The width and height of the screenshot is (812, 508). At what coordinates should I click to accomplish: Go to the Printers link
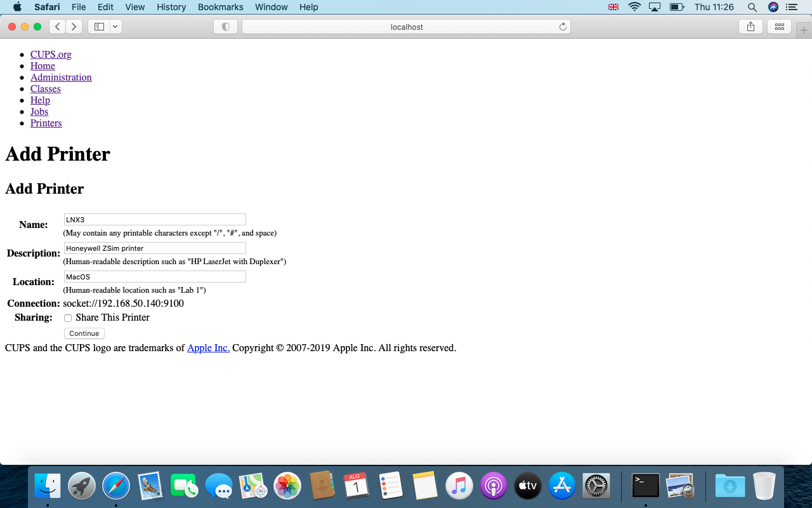click(x=46, y=123)
